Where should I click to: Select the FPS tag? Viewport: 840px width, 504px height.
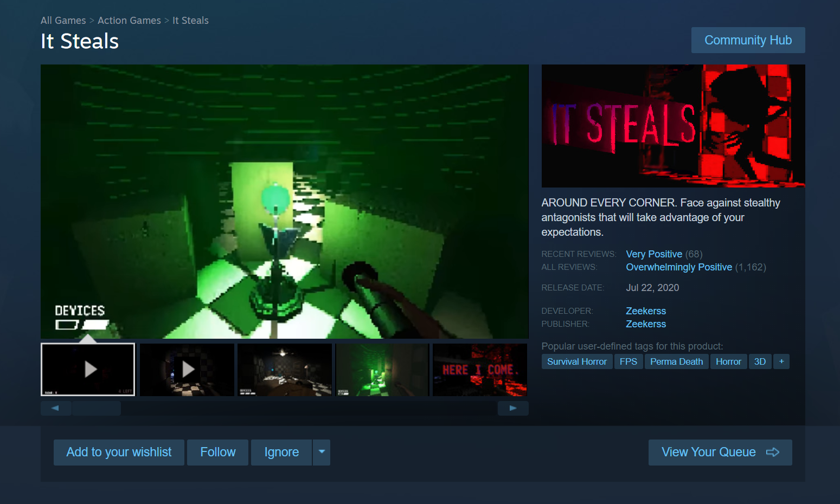pyautogui.click(x=629, y=361)
